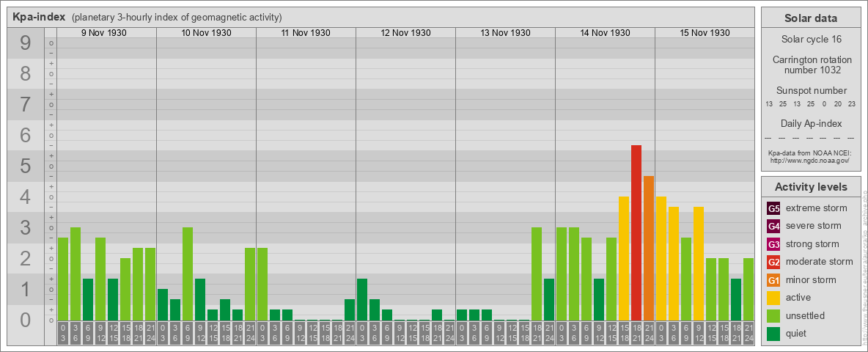Select the '15 Nov 1930' date header

(x=704, y=33)
